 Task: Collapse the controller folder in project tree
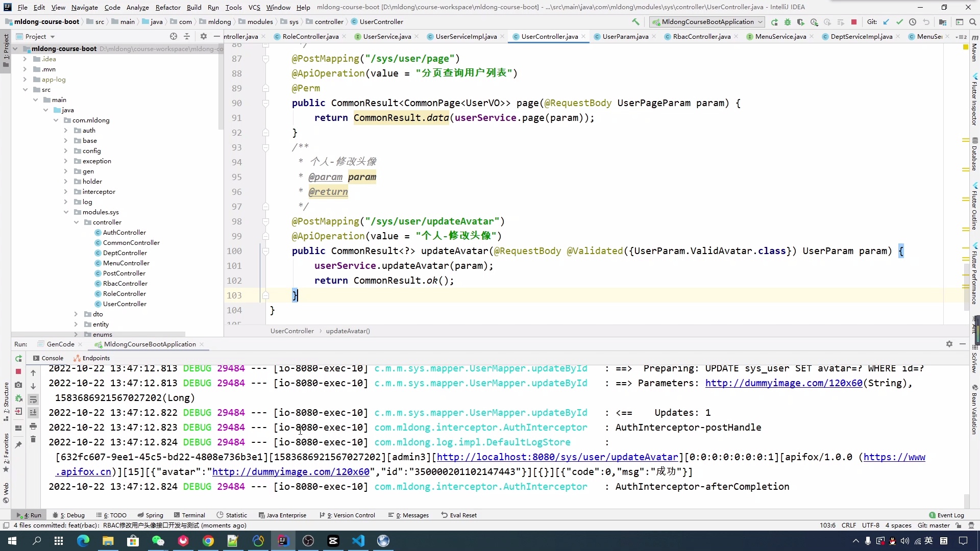point(76,222)
